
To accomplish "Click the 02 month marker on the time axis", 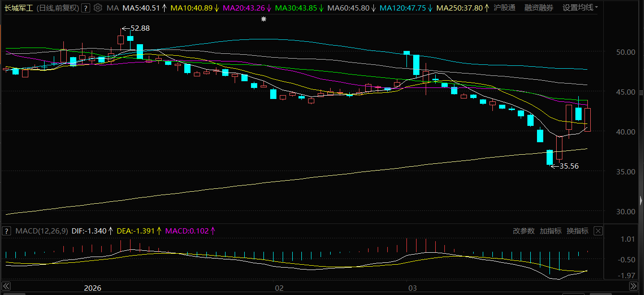I will (x=279, y=288).
